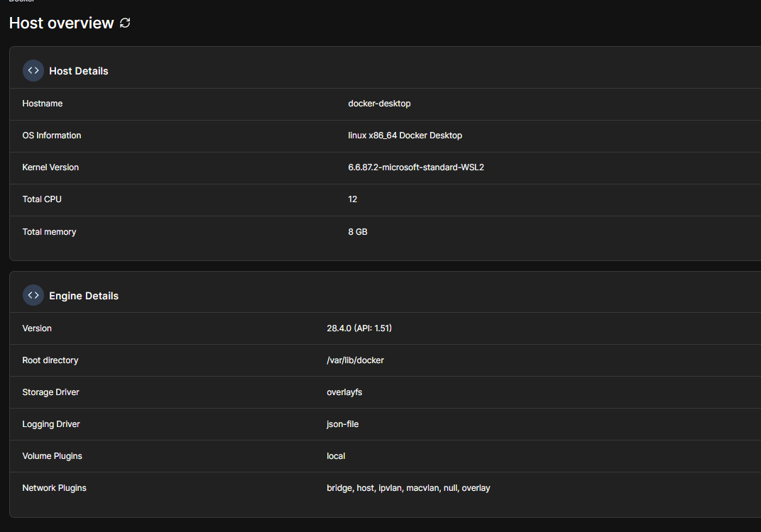Click the code icon next to Engine Details
The height and width of the screenshot is (532, 761).
[x=33, y=296]
